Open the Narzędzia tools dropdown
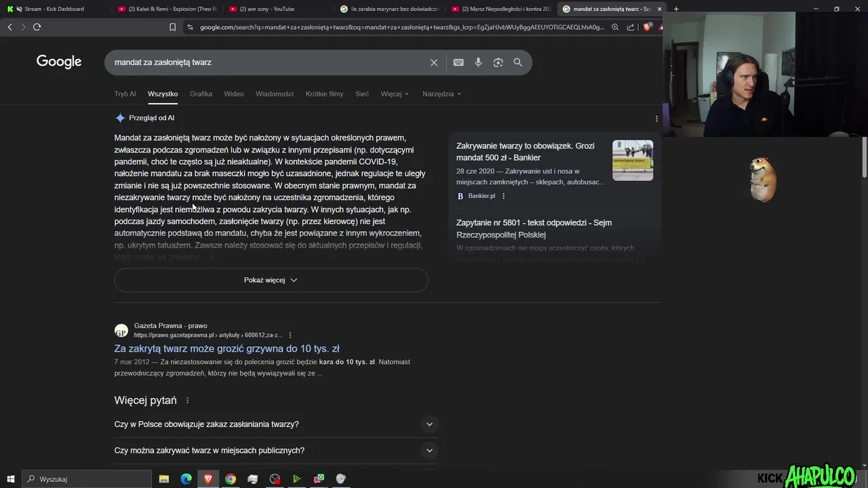Screen dimensions: 868x488 click(x=441, y=94)
